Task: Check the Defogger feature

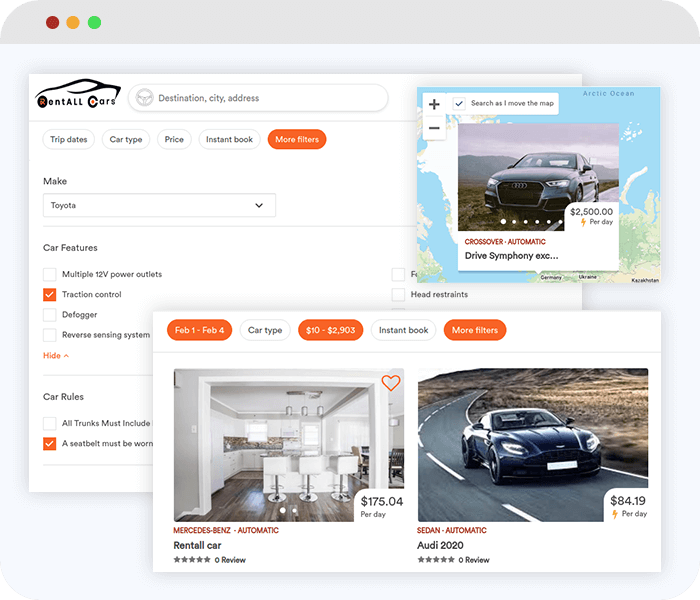Action: (50, 315)
